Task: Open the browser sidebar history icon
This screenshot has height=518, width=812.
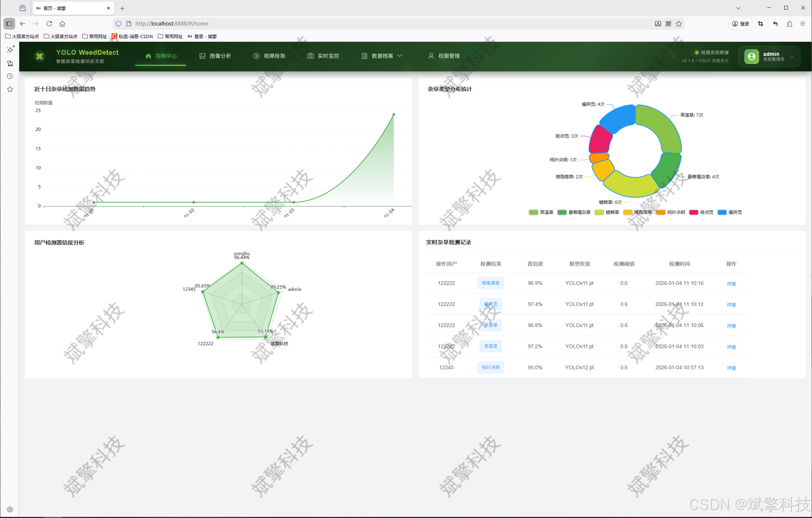Action: (10, 76)
